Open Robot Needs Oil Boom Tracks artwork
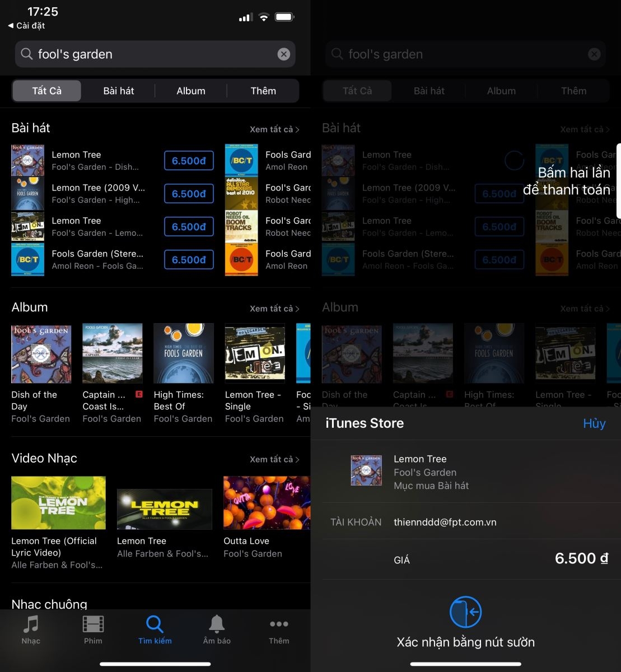The width and height of the screenshot is (621, 672). (241, 227)
